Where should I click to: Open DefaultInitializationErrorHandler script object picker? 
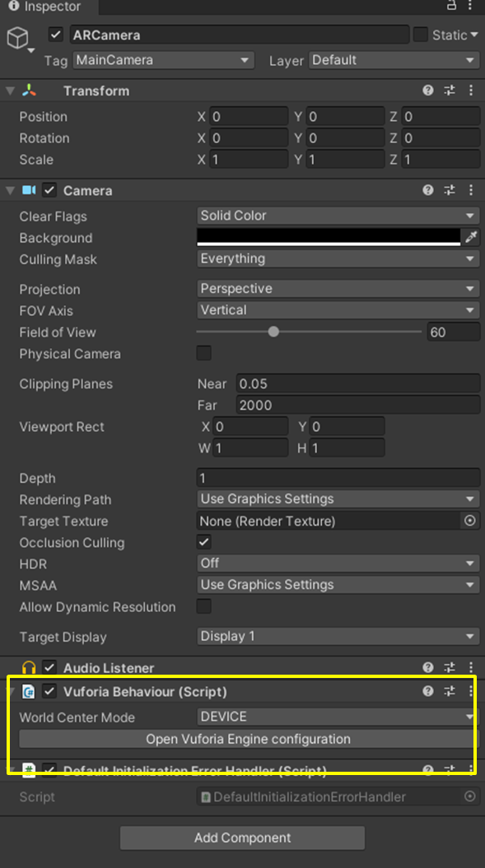(470, 796)
